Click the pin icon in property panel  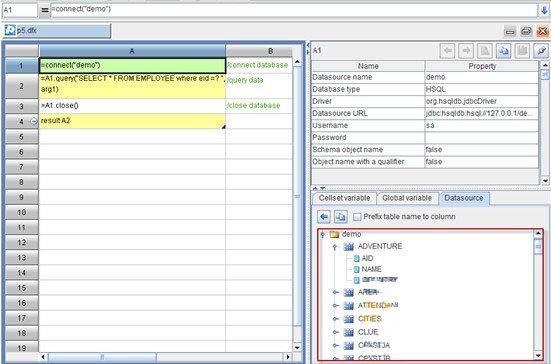541,51
